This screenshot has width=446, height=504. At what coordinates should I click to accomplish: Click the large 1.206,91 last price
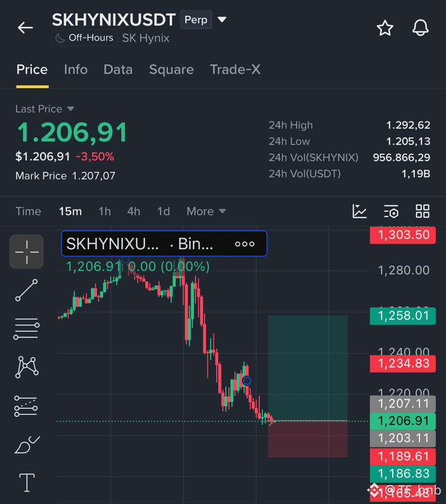[x=72, y=132]
